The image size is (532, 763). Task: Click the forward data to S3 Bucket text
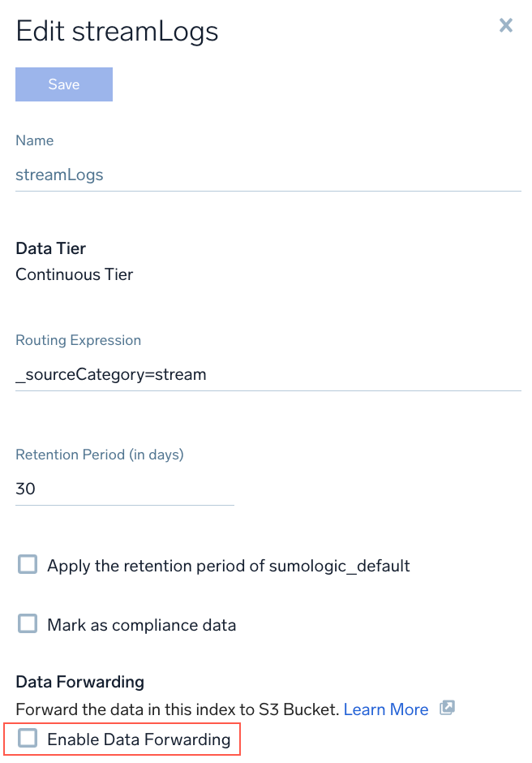click(178, 709)
